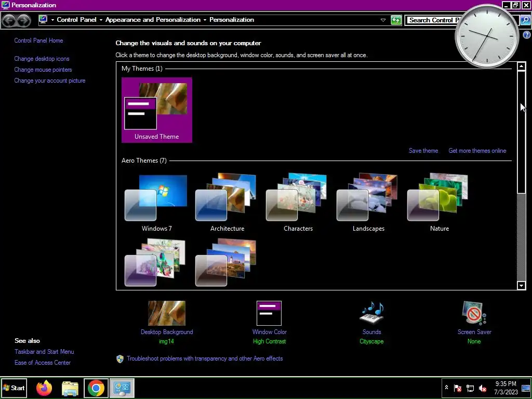Click in the Search Control Panel field
Viewport: 532px width, 399px height.
(x=433, y=20)
